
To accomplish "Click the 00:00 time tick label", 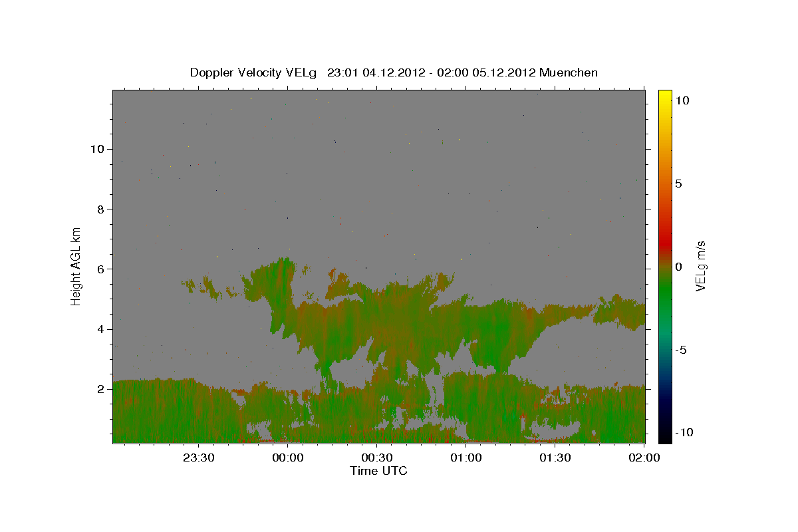I will tap(288, 458).
